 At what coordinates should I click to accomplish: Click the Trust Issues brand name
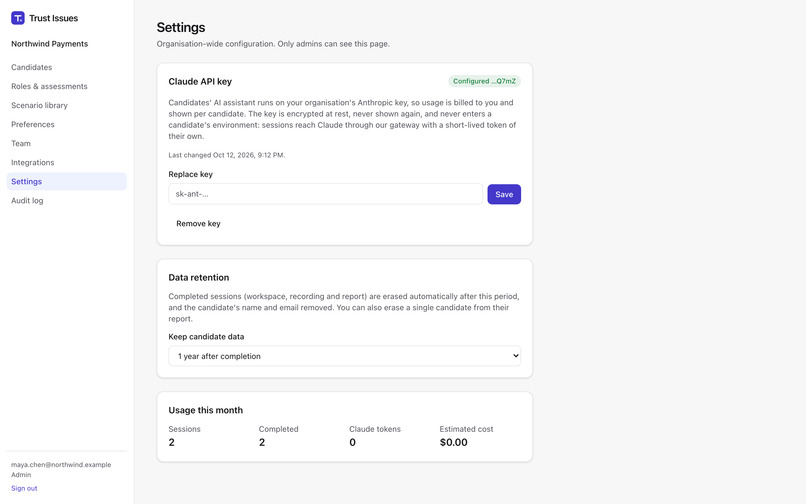53,18
